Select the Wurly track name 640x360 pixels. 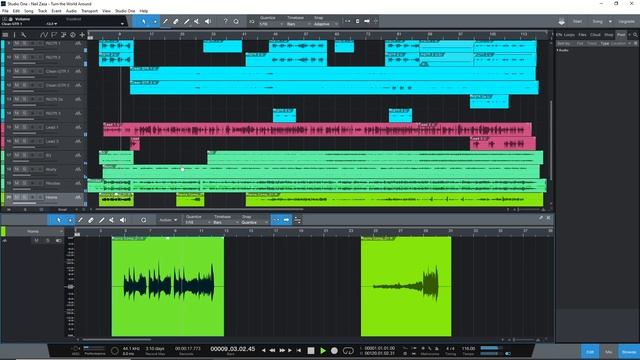pyautogui.click(x=51, y=169)
